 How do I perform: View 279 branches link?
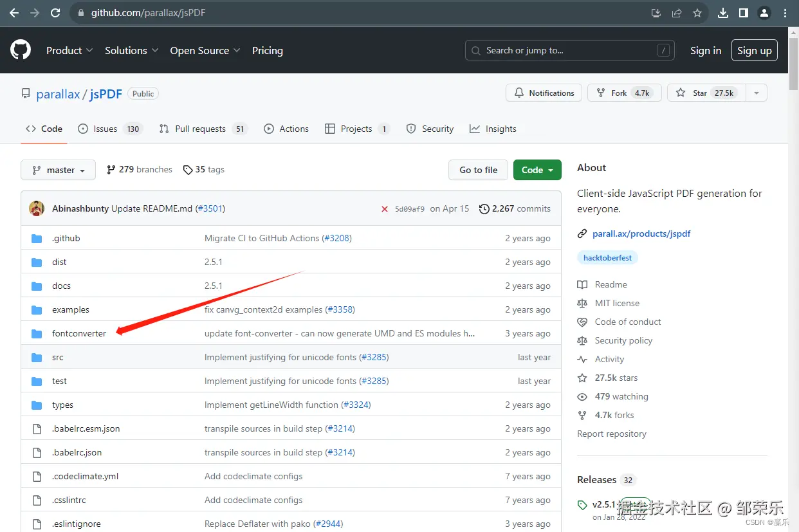click(x=140, y=169)
